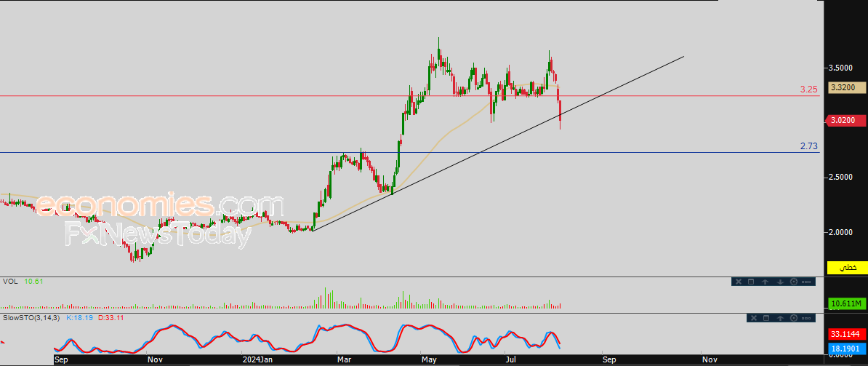Close the SlowSTO indicator panel
Viewport: 868px width, 366px height.
[x=753, y=318]
